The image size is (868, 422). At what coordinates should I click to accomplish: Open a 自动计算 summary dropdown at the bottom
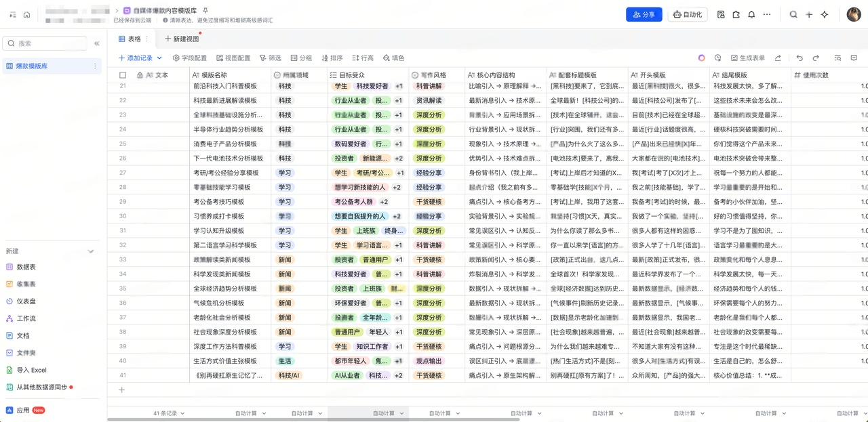248,412
